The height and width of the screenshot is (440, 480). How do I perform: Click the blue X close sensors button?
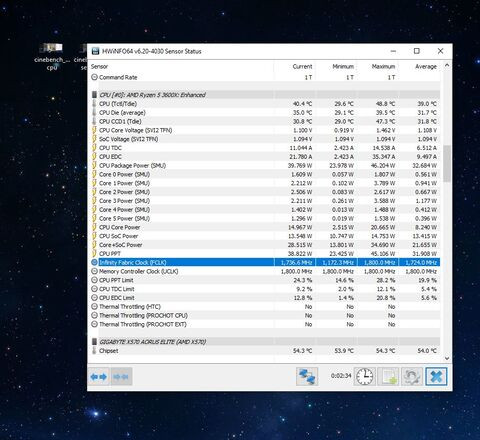436,377
